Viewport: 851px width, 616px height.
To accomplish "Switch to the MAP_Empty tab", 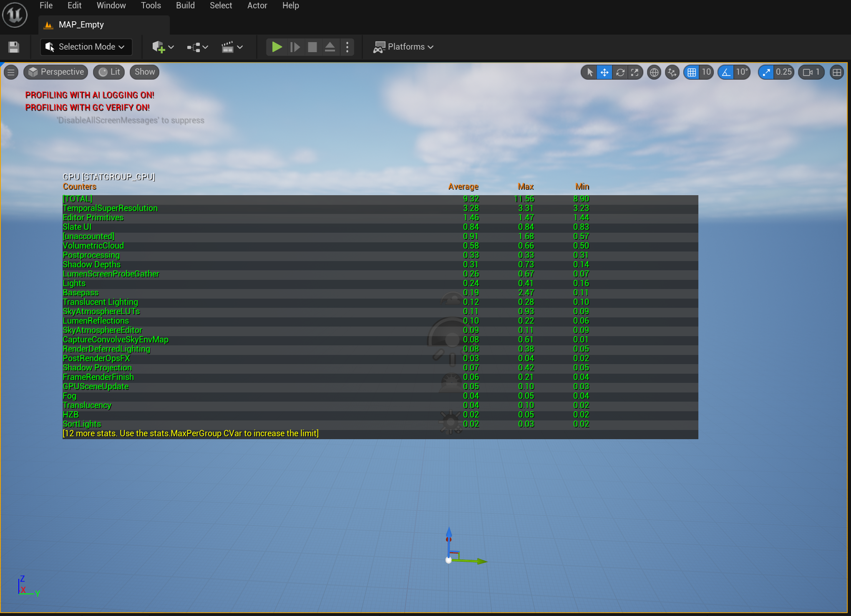I will pos(81,25).
